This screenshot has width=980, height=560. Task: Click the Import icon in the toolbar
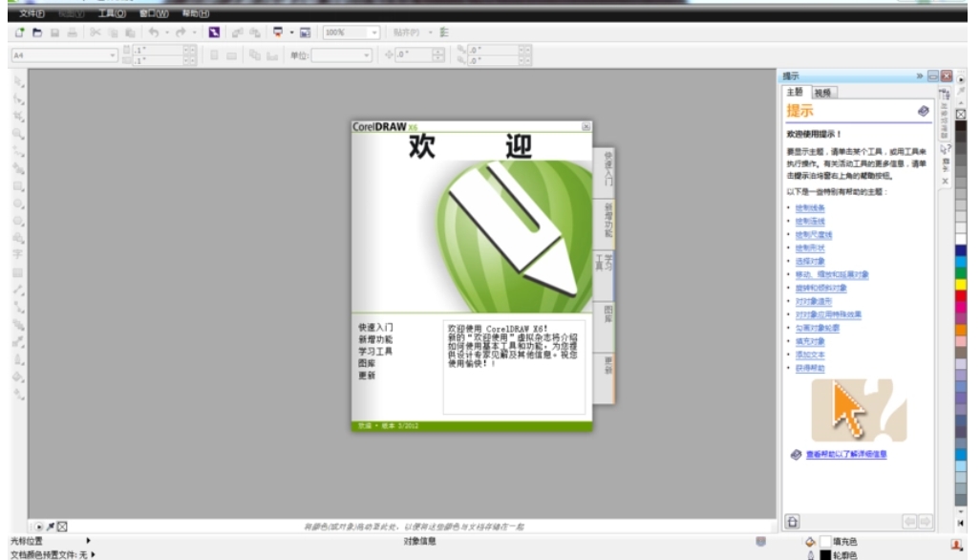(x=238, y=32)
